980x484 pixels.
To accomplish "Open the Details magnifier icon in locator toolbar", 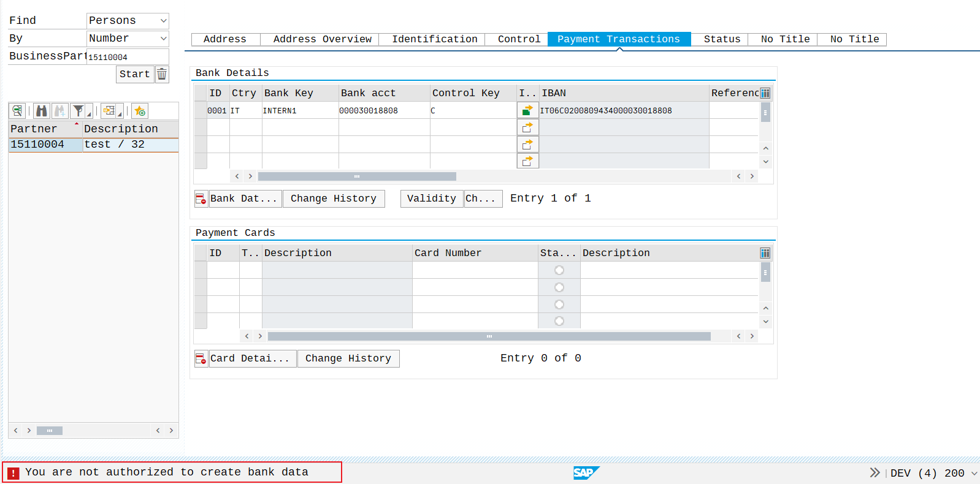I will [17, 111].
